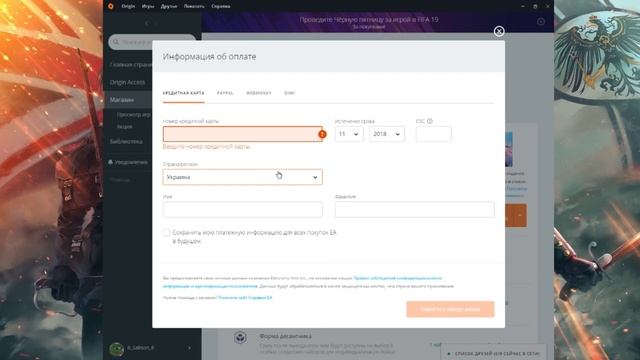Click the CSC help question mark icon
The width and height of the screenshot is (640, 360).
pos(430,121)
